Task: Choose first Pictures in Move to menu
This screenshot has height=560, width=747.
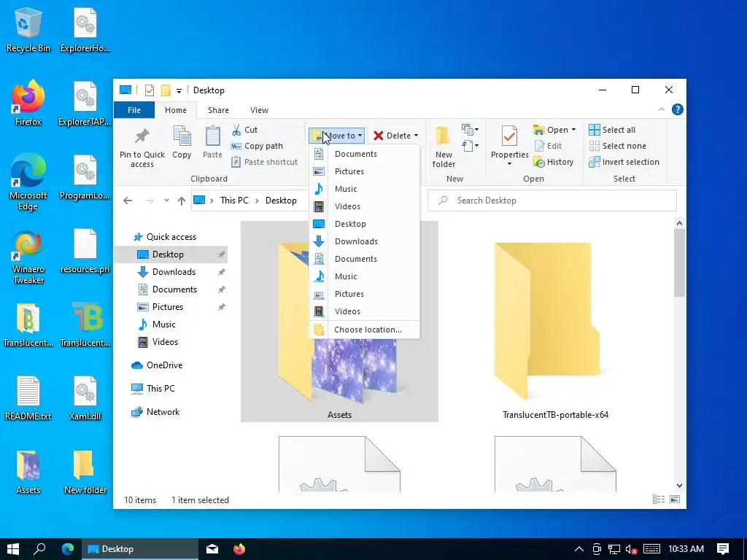Action: (365, 171)
